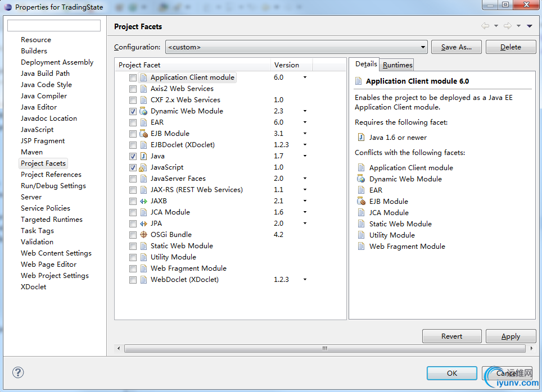Image resolution: width=542 pixels, height=392 pixels.
Task: Open the back history dropdown arrow
Action: point(496,26)
